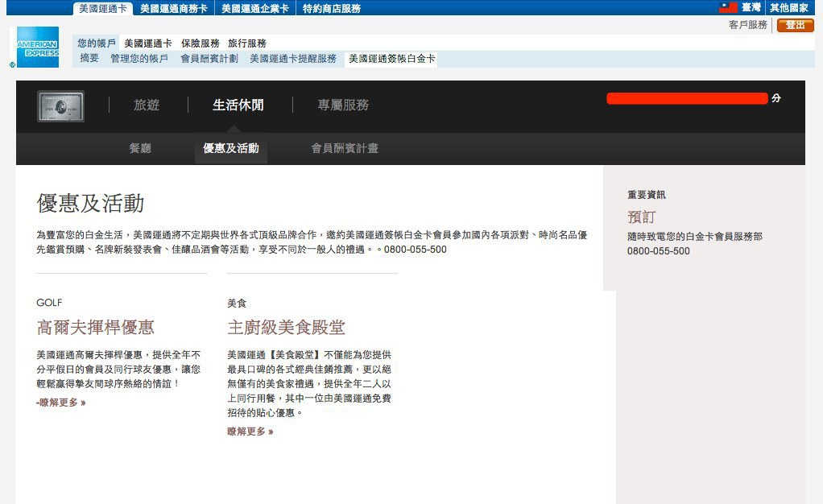Open 高爾夫揮桿優惠 heading link
Viewport: 823px width, 504px height.
point(96,328)
